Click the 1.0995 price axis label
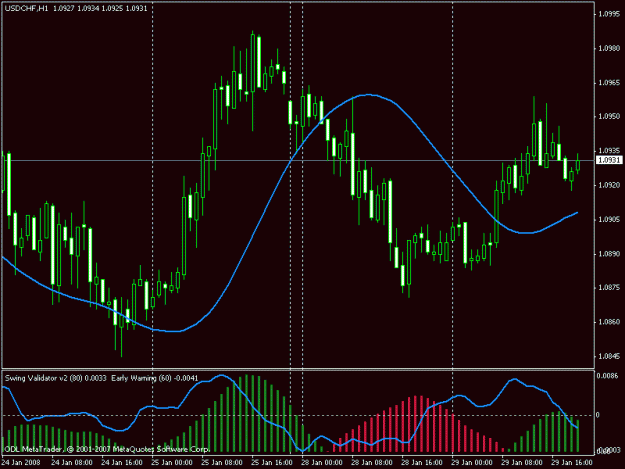 [609, 14]
